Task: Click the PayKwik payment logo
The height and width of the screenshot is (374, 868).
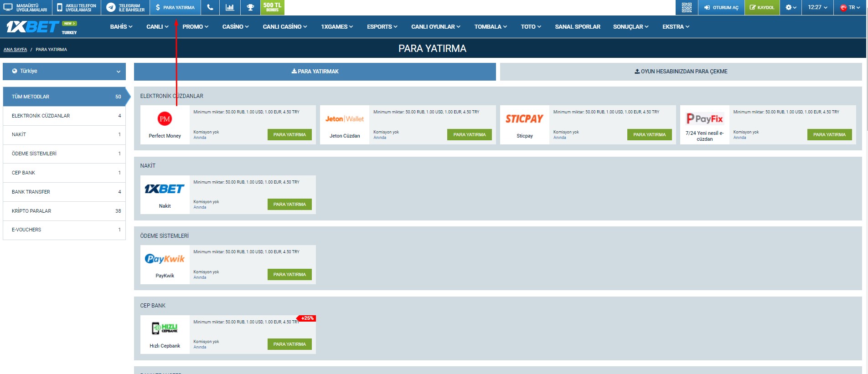Action: (165, 259)
